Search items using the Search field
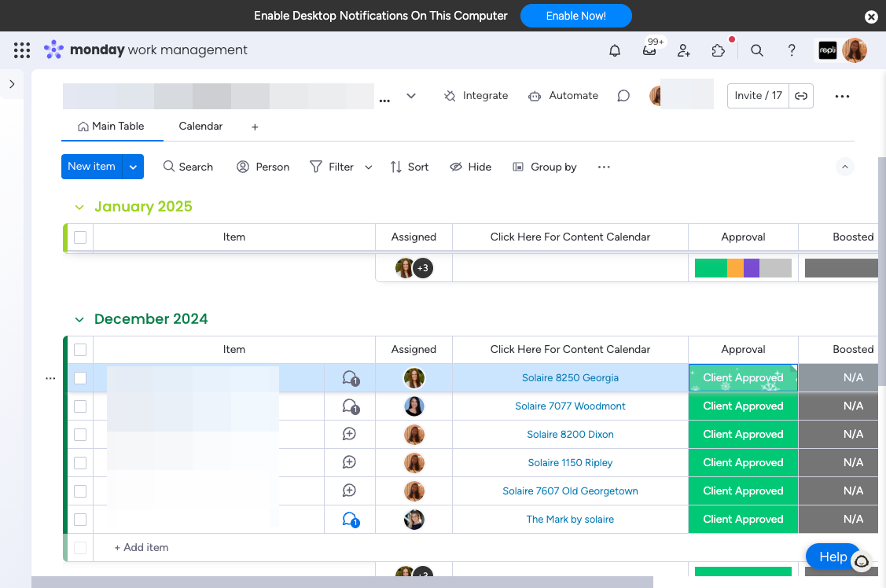The width and height of the screenshot is (886, 588). click(188, 167)
